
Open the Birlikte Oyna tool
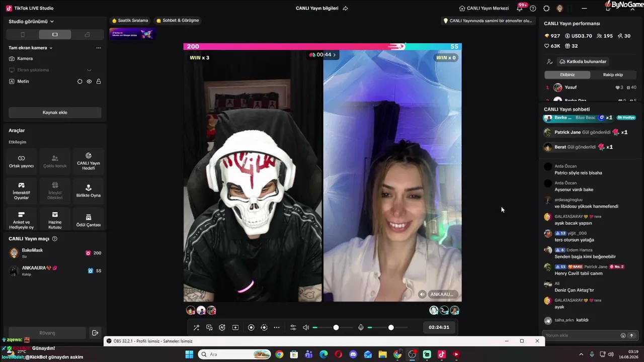(x=89, y=191)
